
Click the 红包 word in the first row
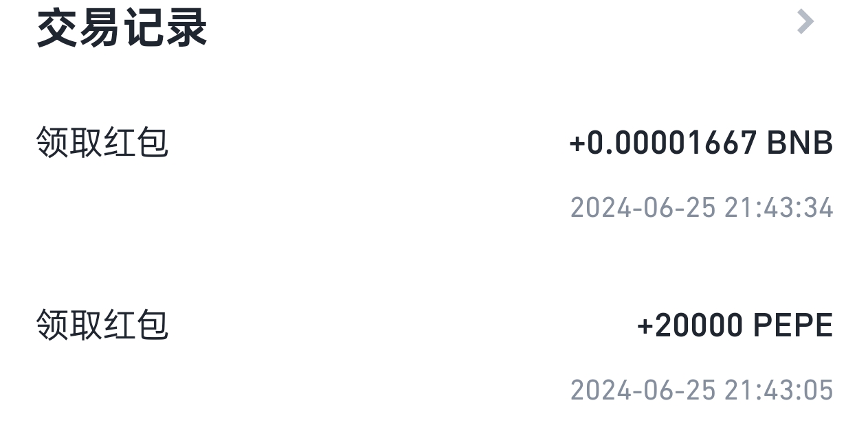(135, 143)
